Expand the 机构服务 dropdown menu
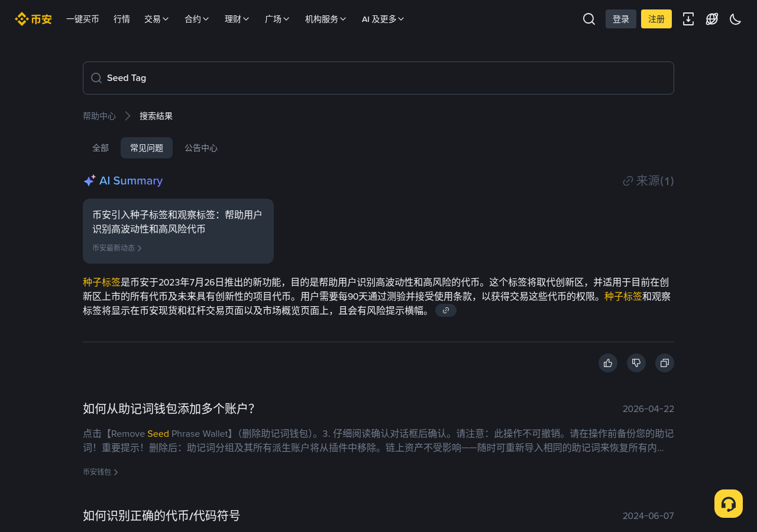 point(326,19)
